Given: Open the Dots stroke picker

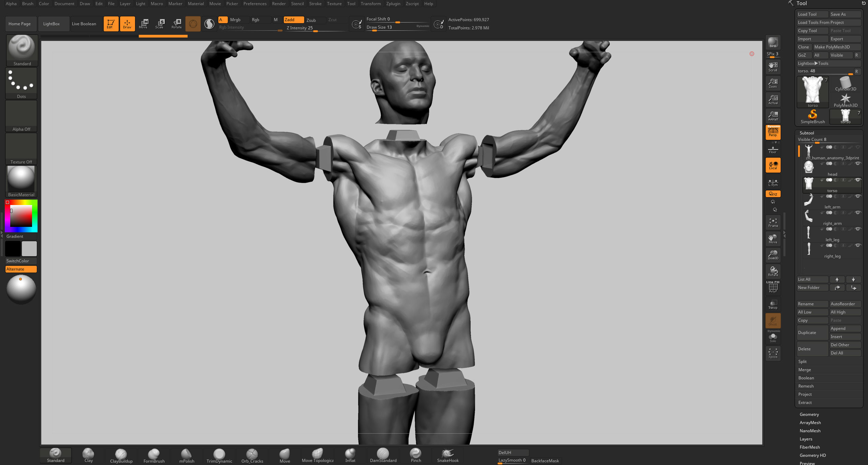Looking at the screenshot, I should coord(21,83).
